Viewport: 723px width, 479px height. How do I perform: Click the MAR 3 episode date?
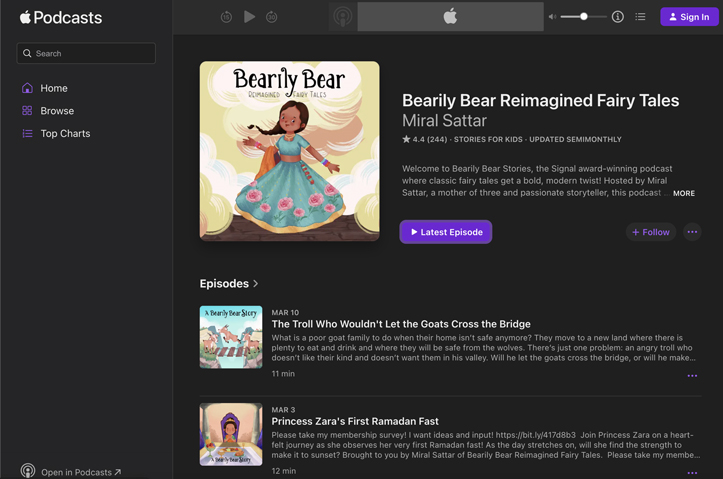pos(283,410)
